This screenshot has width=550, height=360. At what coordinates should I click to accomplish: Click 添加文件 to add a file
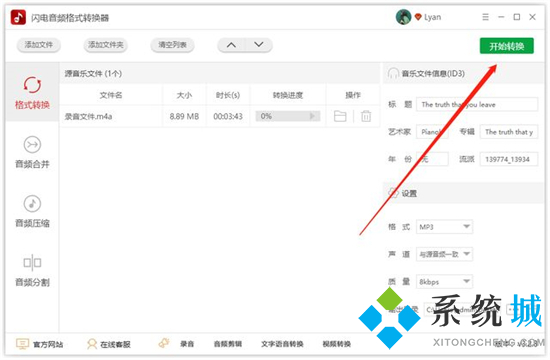pos(39,45)
